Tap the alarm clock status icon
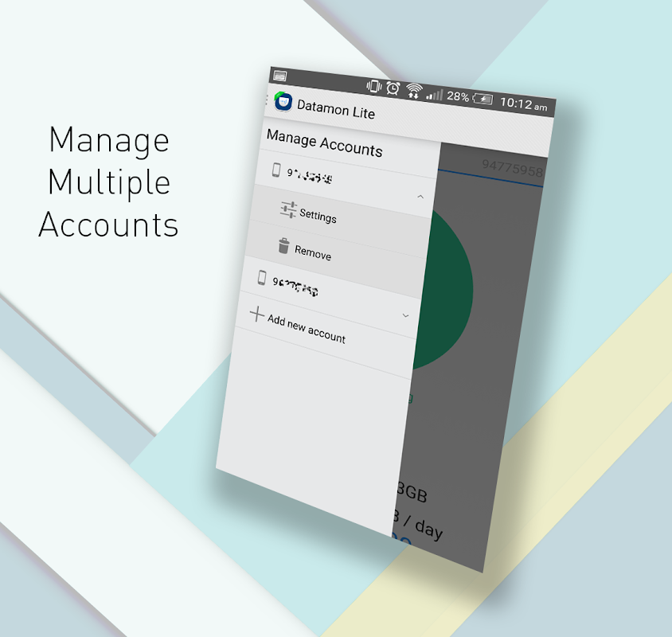672x637 pixels. tap(393, 88)
